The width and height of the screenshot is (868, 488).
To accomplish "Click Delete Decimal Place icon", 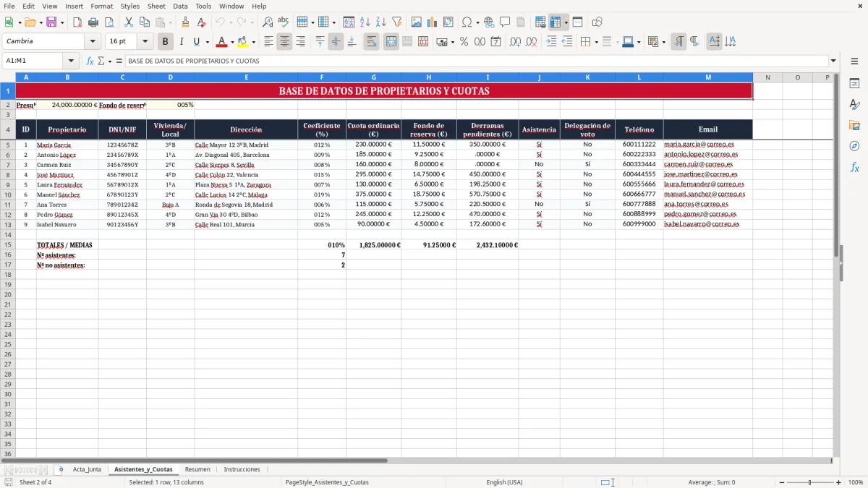I will coord(532,42).
